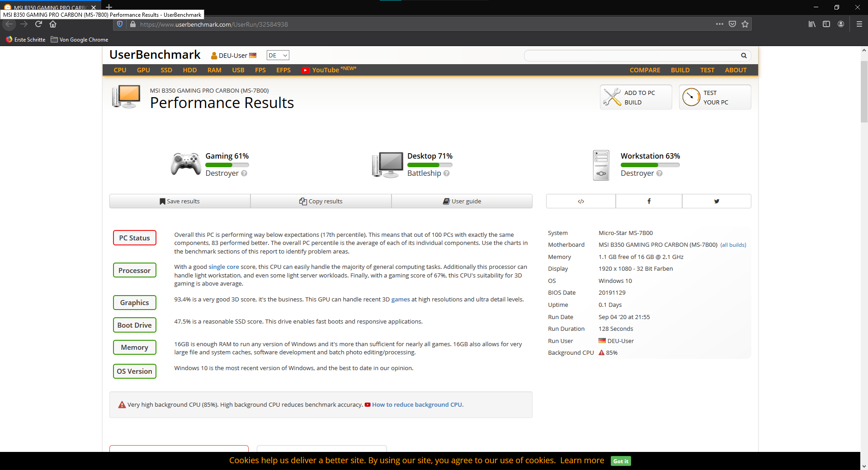The height and width of the screenshot is (470, 868).
Task: Open the DE country dropdown
Action: pyautogui.click(x=278, y=56)
